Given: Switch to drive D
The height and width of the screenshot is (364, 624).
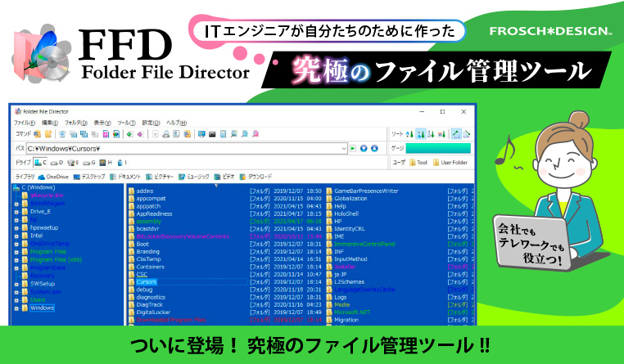Looking at the screenshot, I should coord(57,162).
